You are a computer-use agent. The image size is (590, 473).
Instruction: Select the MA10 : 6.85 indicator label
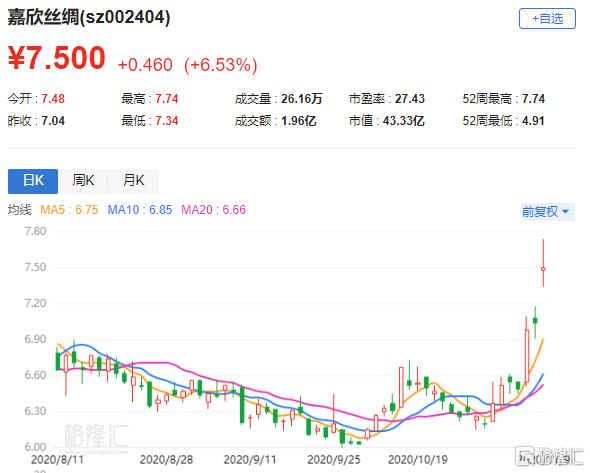[140, 210]
